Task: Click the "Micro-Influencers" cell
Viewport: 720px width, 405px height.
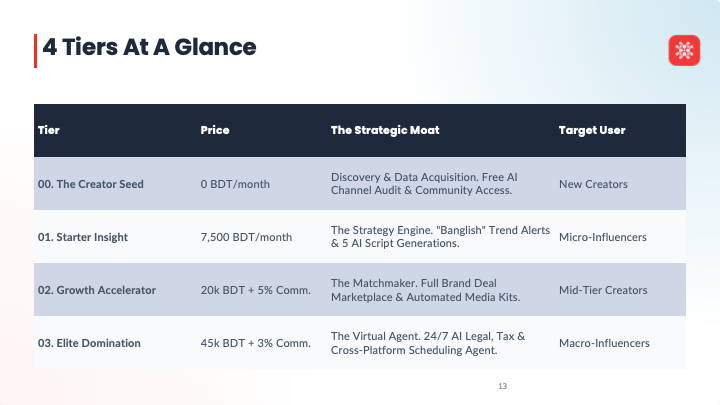Action: (x=603, y=237)
